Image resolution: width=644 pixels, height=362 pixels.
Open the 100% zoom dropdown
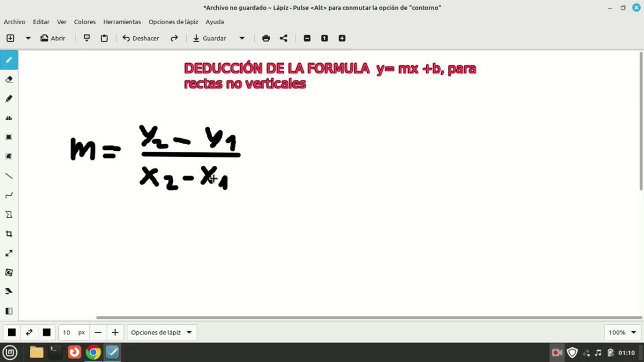pos(622,332)
